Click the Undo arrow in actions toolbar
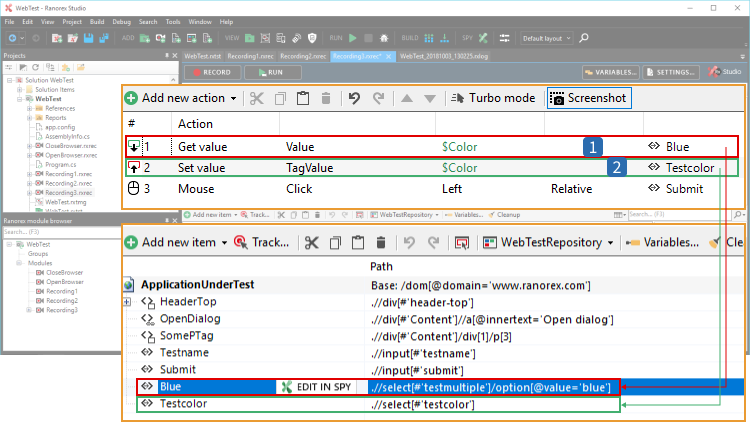 (x=354, y=98)
